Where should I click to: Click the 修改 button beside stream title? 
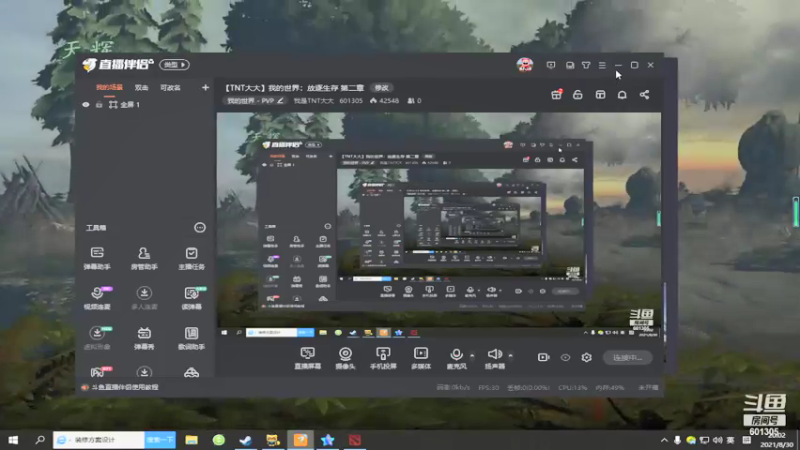(382, 88)
